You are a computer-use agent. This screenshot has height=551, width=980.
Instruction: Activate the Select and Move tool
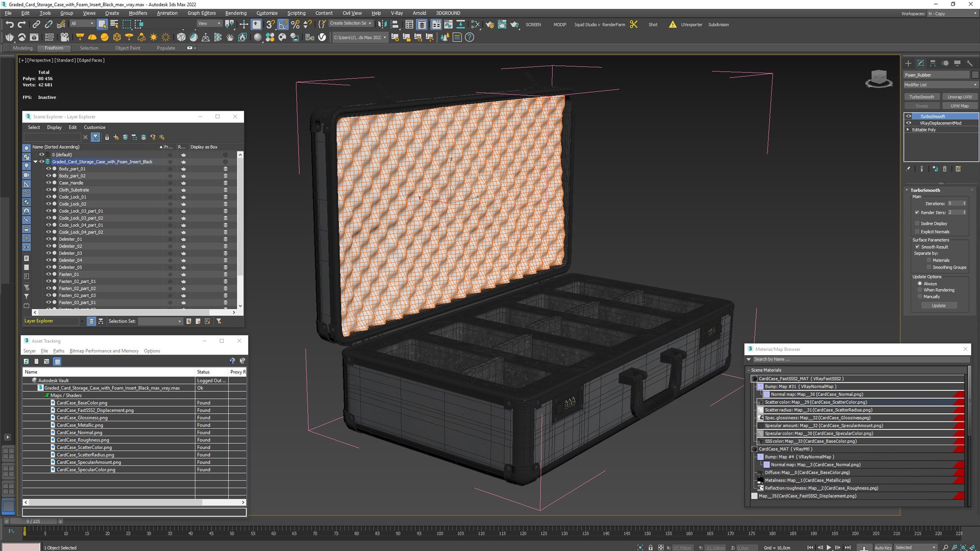pos(244,24)
